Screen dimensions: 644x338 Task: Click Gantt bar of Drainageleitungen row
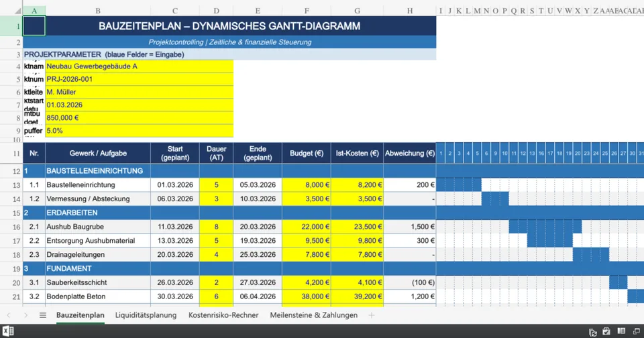click(x=591, y=255)
